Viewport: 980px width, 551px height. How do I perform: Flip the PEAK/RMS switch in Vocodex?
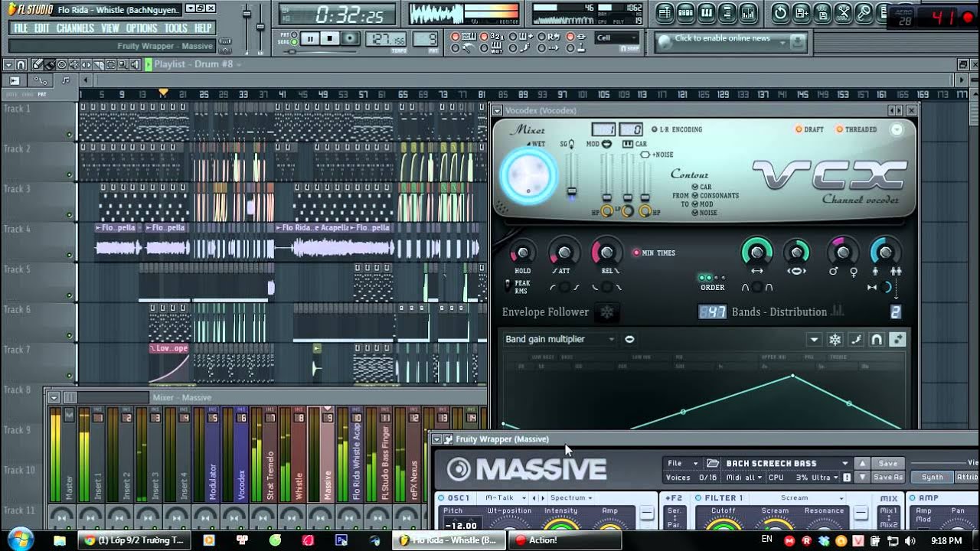coord(508,285)
